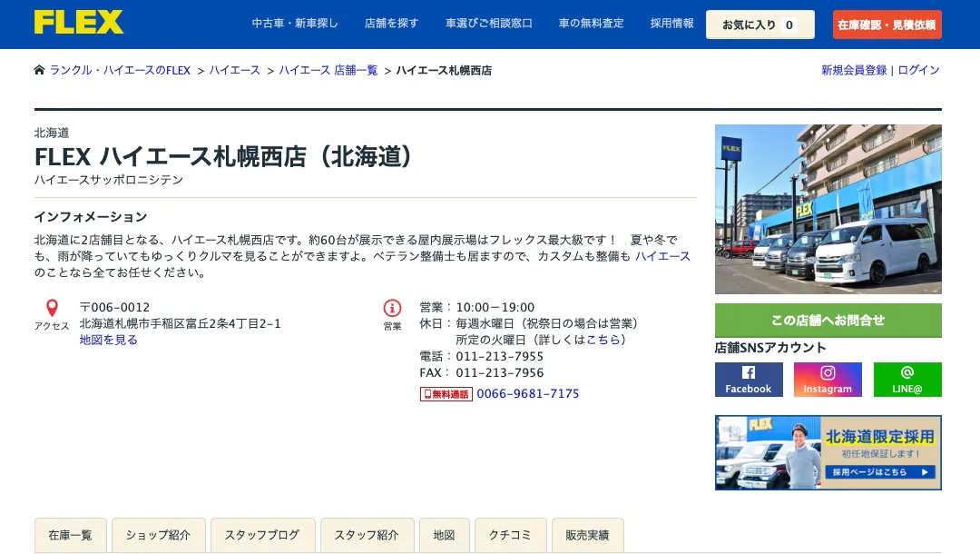Open 中古車・新車探し menu

click(294, 24)
